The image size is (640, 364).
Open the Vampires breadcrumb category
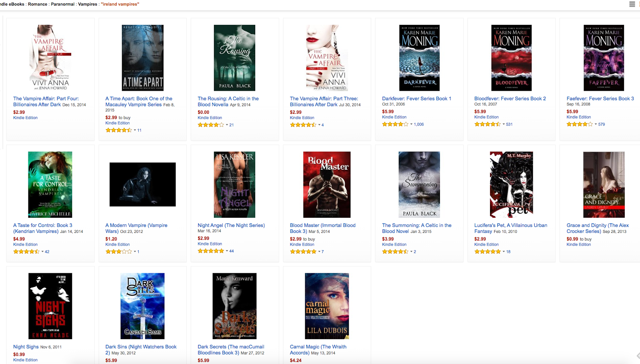88,4
